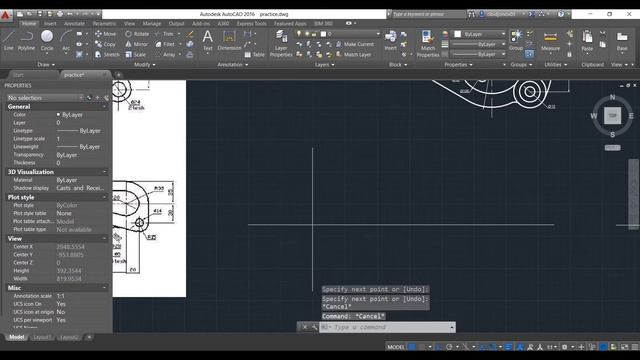Image resolution: width=640 pixels, height=360 pixels.
Task: Click the color wheel icon in Properties ribbon panel
Action: click(x=445, y=34)
